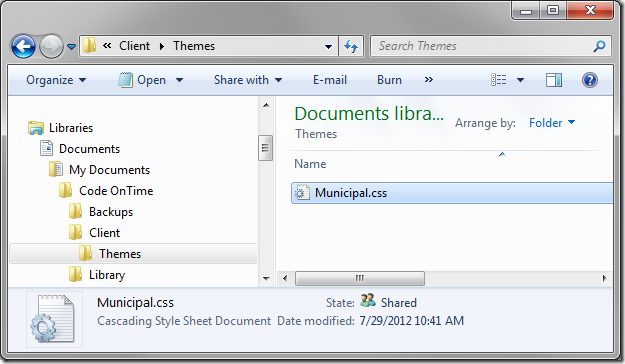Click the double chevron before Client in address bar

pos(107,46)
